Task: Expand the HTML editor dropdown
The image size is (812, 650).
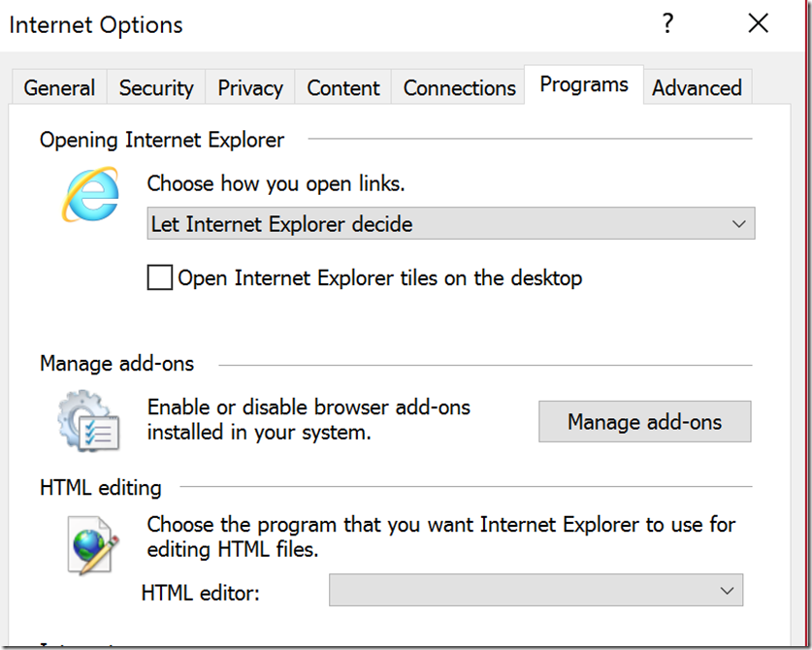Action: (536, 590)
